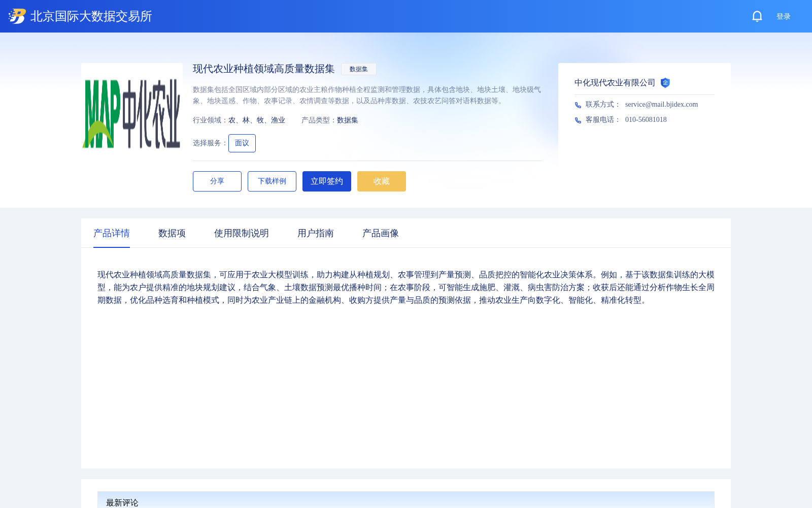Click the product title 现代农业种植领域高质量数据集

264,69
